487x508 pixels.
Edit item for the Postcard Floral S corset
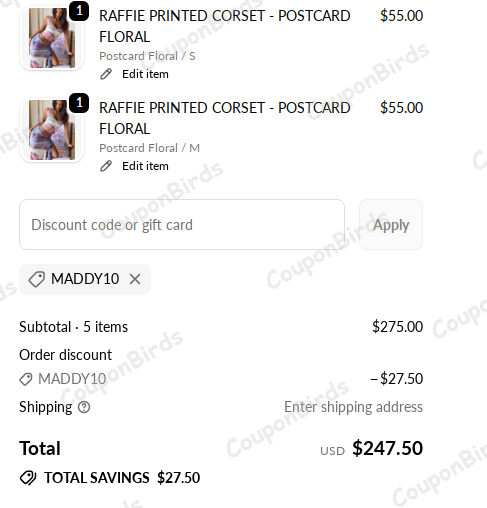coord(145,74)
